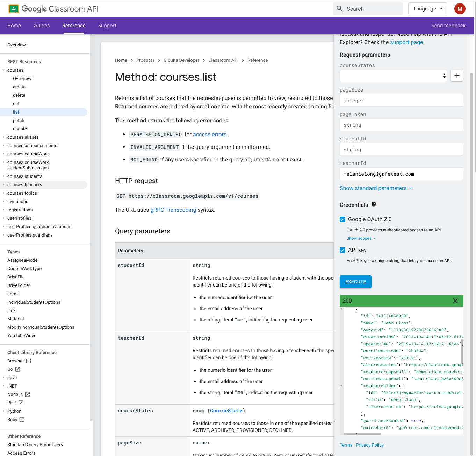Image resolution: width=476 pixels, height=456 pixels.
Task: Click Classroom API breadcrumb
Action: tap(223, 60)
